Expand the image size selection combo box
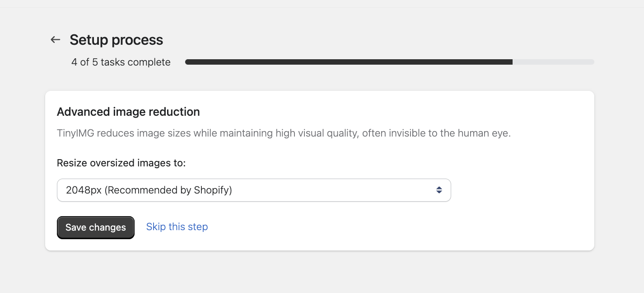This screenshot has height=293, width=644. (x=254, y=190)
